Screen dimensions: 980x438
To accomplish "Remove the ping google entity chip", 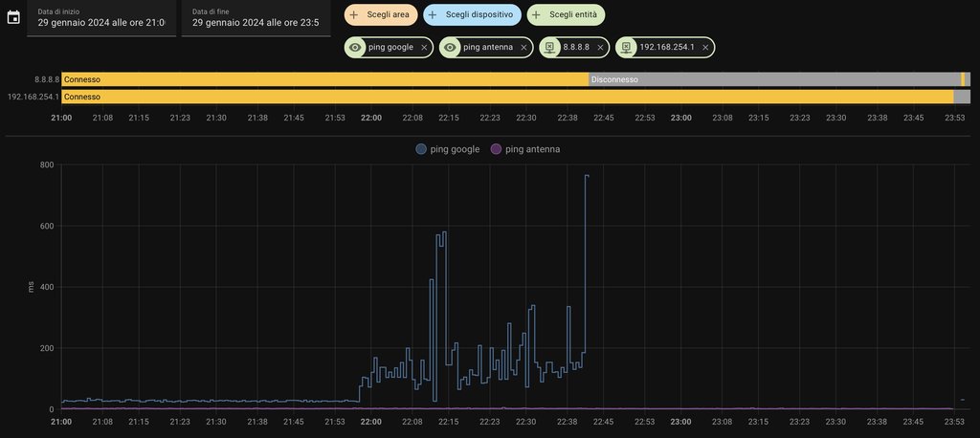I will (424, 47).
